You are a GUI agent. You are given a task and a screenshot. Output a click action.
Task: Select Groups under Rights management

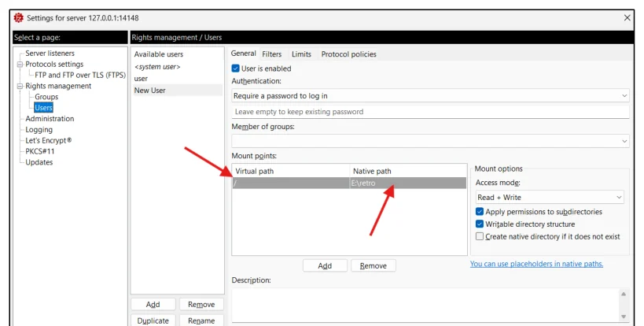[x=46, y=97]
